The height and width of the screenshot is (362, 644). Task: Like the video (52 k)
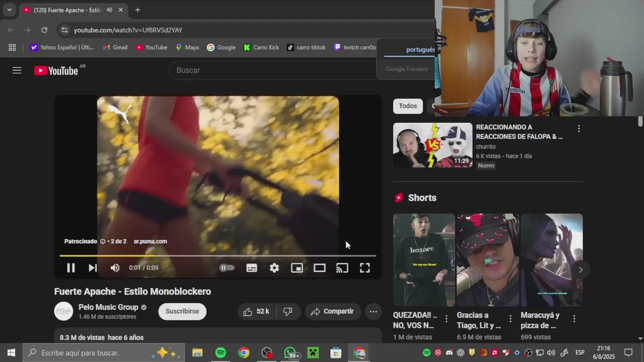[256, 312]
